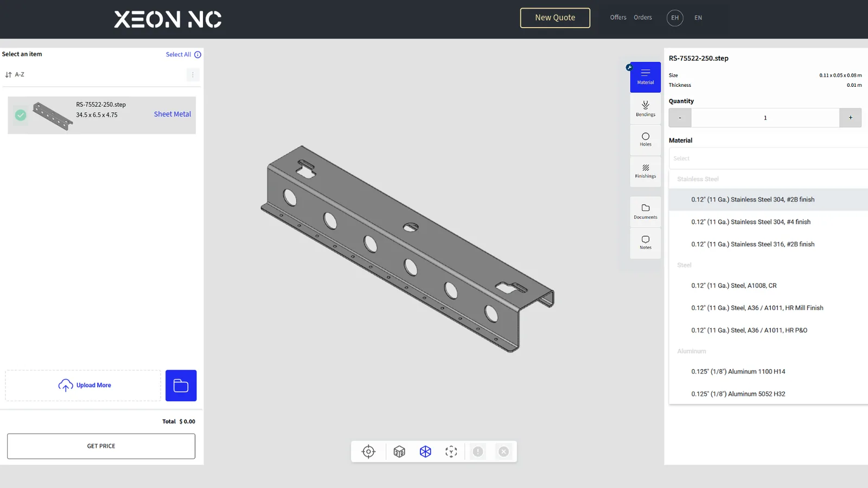Select Steel A36 / A1011 HR Mill Finish

pyautogui.click(x=768, y=308)
